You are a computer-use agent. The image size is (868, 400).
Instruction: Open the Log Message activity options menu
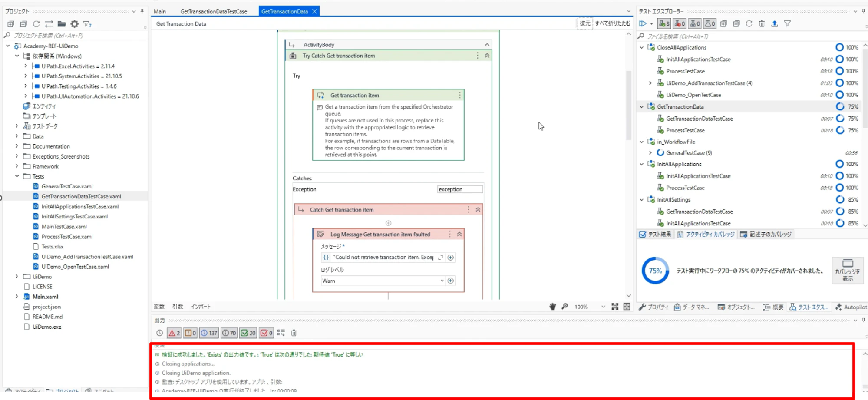coord(450,234)
